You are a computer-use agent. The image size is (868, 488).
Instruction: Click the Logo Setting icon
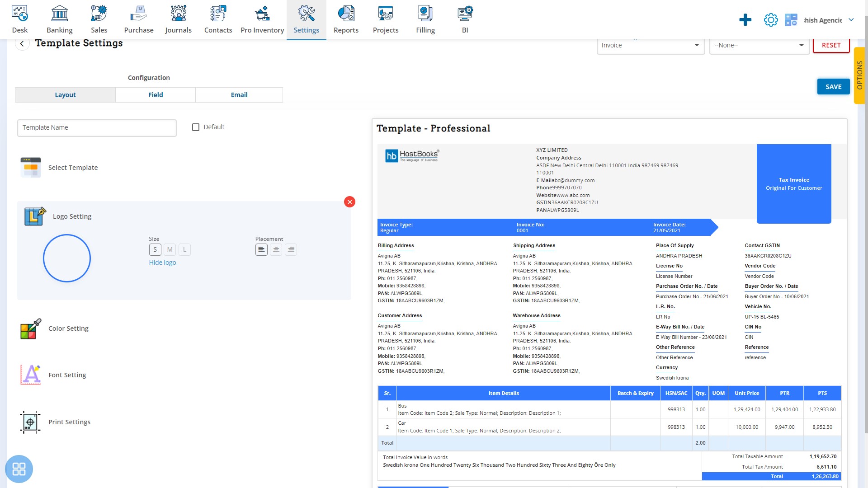click(x=34, y=216)
